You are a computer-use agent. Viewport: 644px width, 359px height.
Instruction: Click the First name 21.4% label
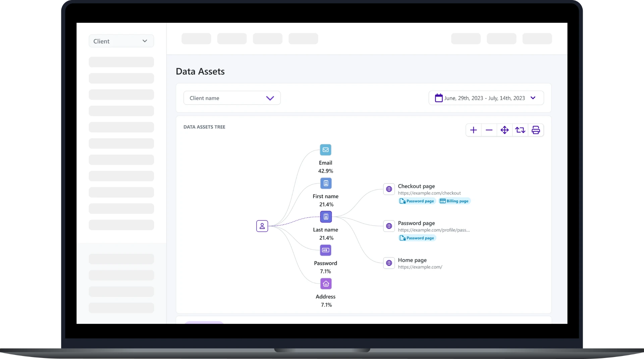pos(326,200)
